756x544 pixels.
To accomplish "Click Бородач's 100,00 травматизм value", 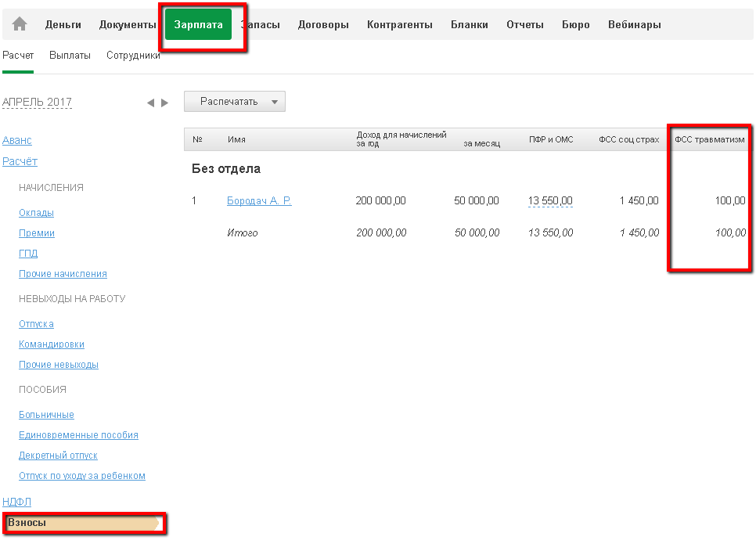I will [730, 200].
